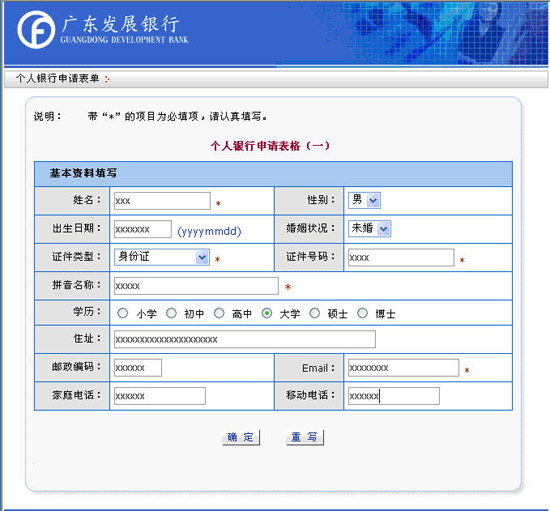Click the 重写 reset button
Image resolution: width=550 pixels, height=511 pixels.
click(x=305, y=437)
